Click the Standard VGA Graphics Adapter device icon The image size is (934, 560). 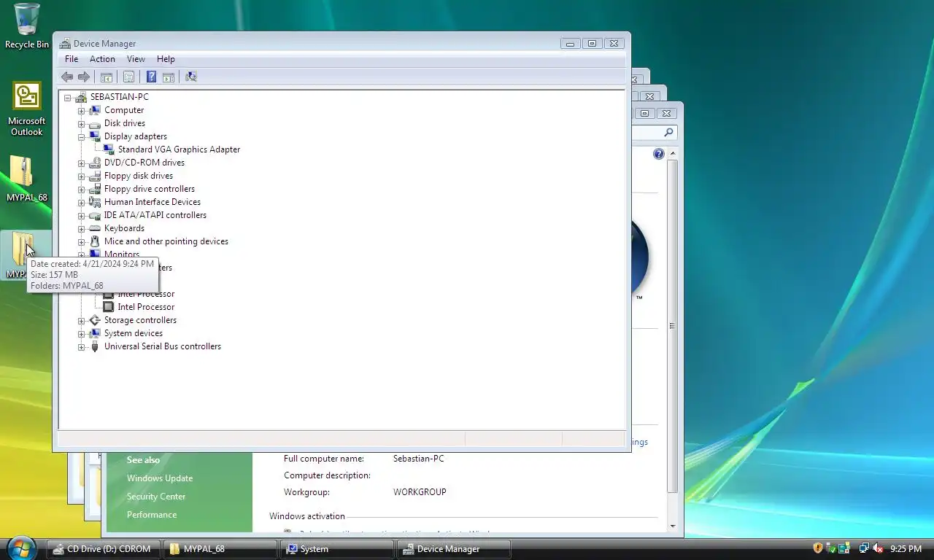[109, 149]
